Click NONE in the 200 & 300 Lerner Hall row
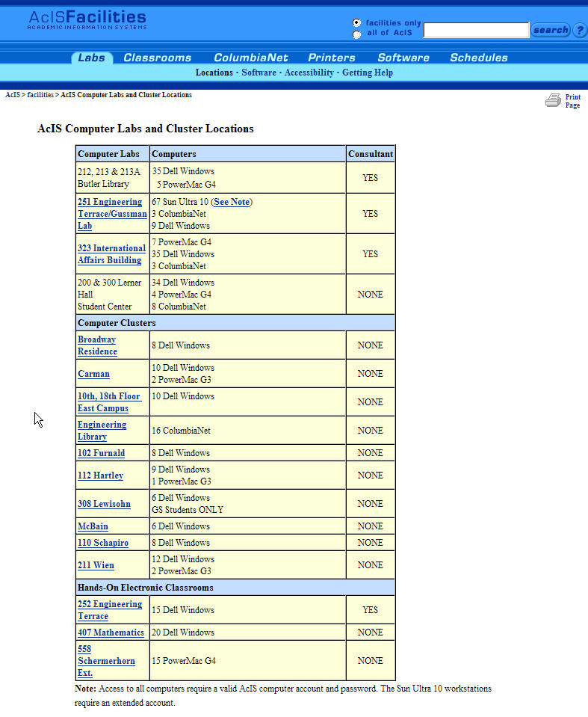 click(x=370, y=294)
